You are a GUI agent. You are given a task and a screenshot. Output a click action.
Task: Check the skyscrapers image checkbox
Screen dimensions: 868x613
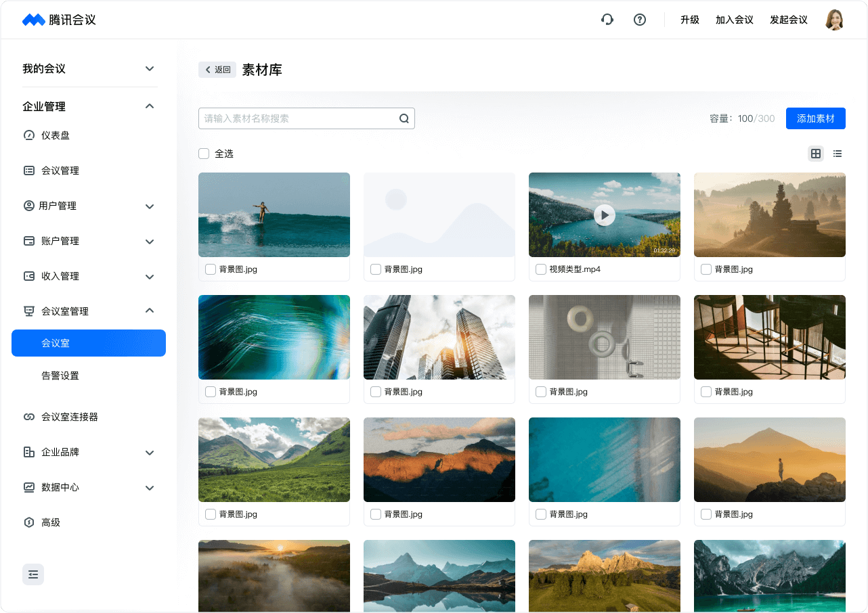pos(376,392)
